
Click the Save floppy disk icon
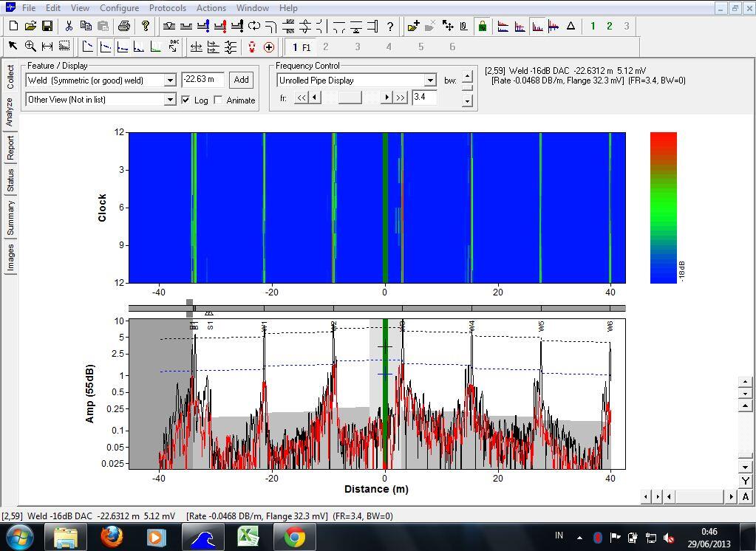[x=47, y=26]
